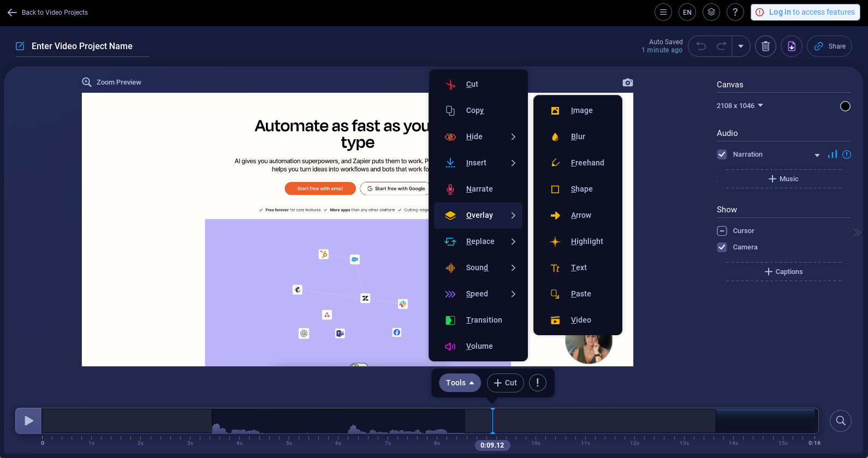Click the 0:09.12 timestamp label
The height and width of the screenshot is (458, 868).
[492, 445]
